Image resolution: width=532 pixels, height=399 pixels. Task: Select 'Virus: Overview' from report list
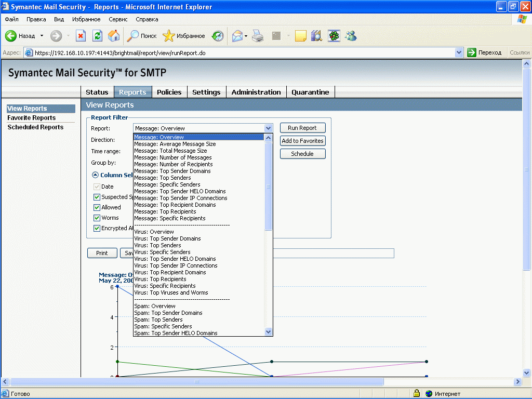(x=199, y=232)
